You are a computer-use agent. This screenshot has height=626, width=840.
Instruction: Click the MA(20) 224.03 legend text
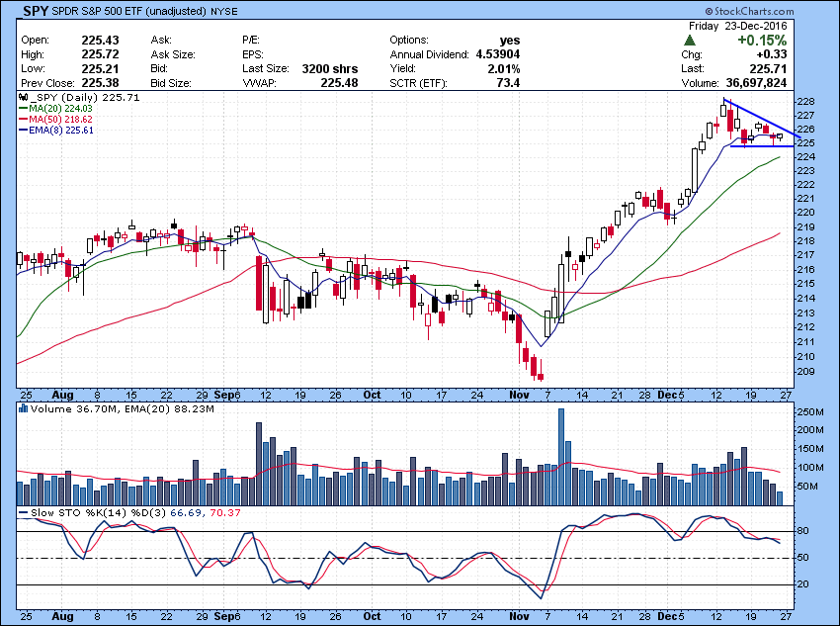(60, 109)
